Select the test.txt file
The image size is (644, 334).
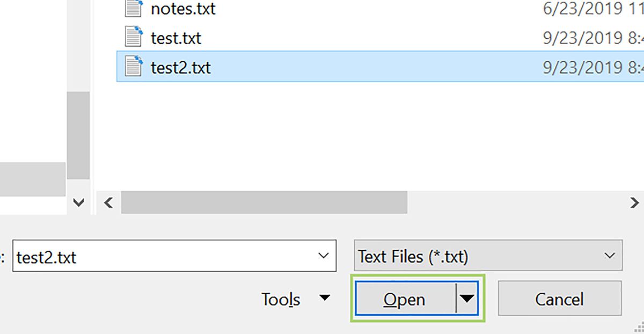click(176, 38)
